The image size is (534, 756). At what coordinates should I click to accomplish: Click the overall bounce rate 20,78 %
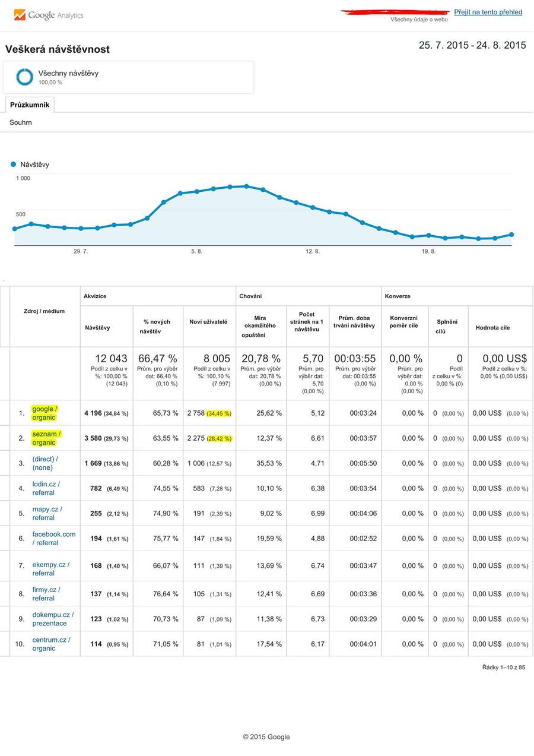coord(261,359)
